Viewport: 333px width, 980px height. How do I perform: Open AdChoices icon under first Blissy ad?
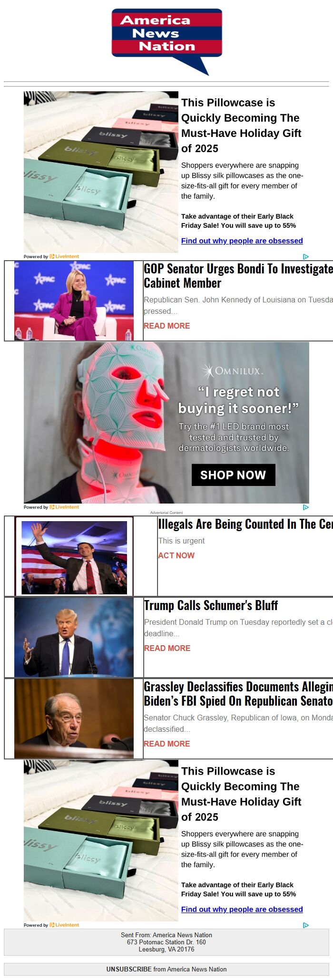click(x=306, y=257)
